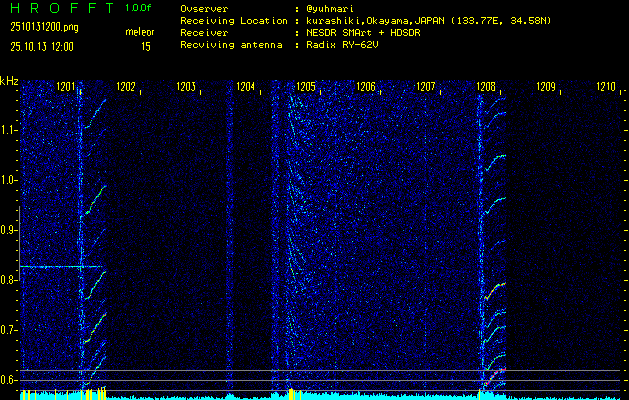Click the 1.1 frequency axis label
Viewport: 629px width, 400px height.
tap(9, 130)
